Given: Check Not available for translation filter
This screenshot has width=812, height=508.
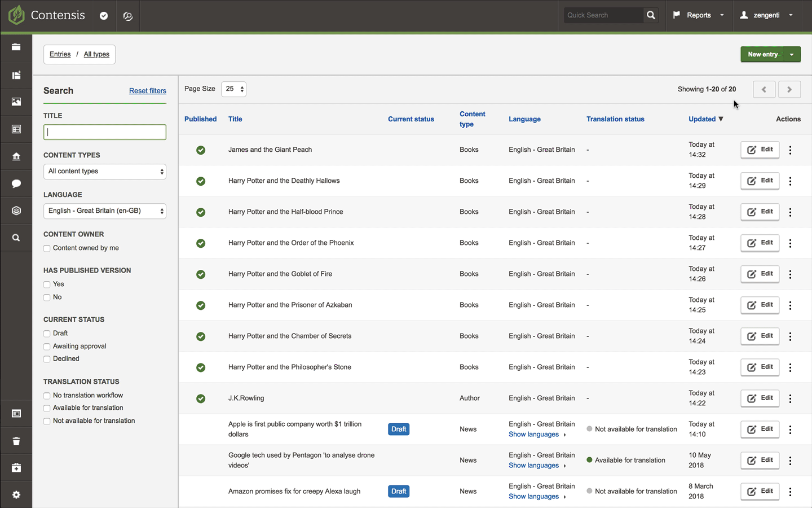Looking at the screenshot, I should tap(47, 421).
